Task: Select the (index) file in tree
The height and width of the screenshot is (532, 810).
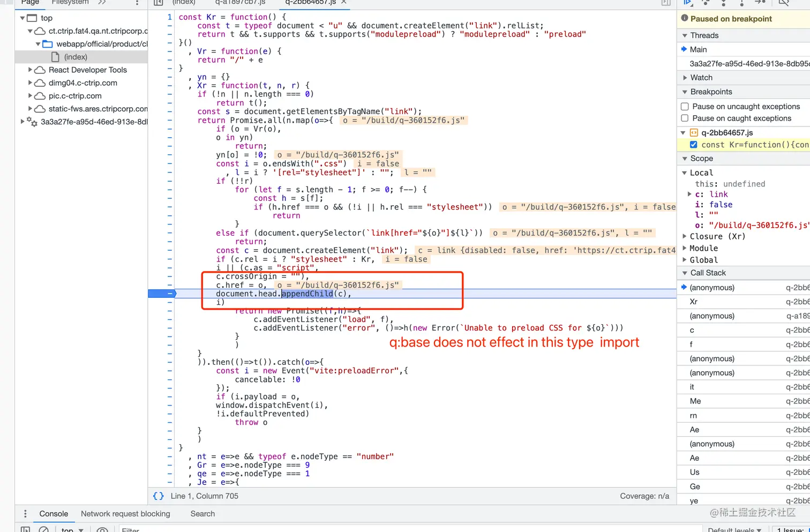Action: (x=81, y=57)
